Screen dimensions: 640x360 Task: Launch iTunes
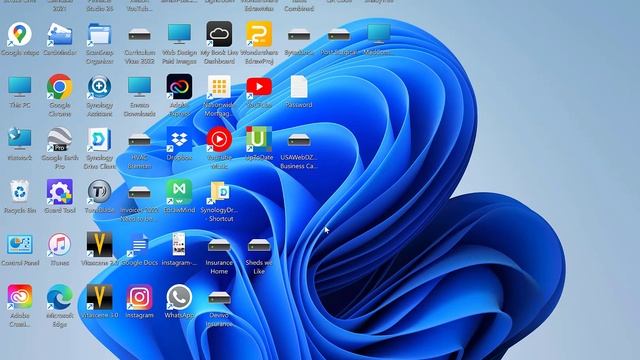60,244
